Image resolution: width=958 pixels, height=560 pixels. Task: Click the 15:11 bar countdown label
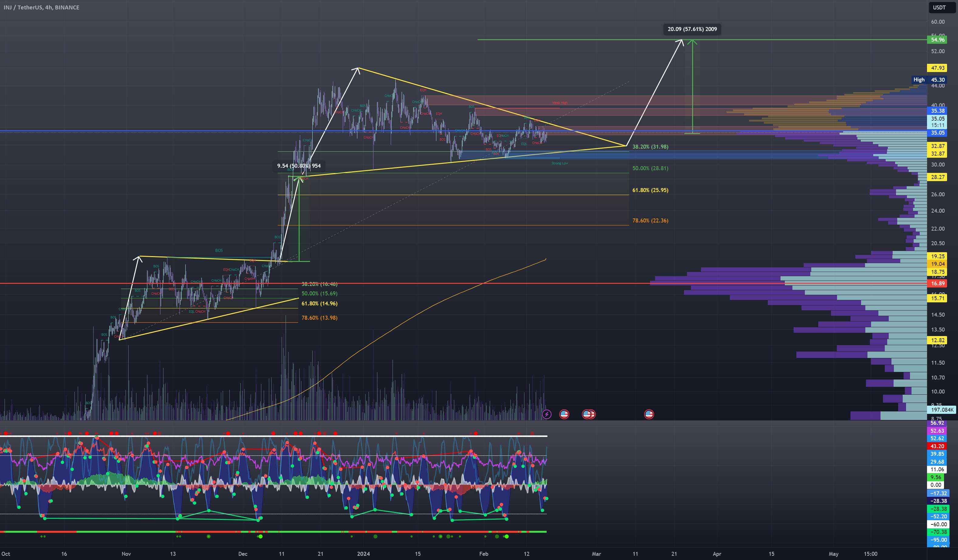tap(938, 125)
